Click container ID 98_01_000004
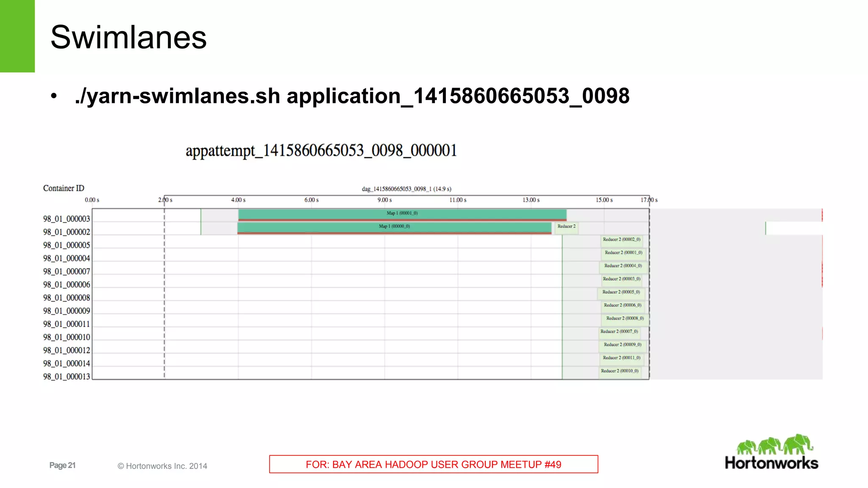The height and width of the screenshot is (488, 868). (x=67, y=258)
